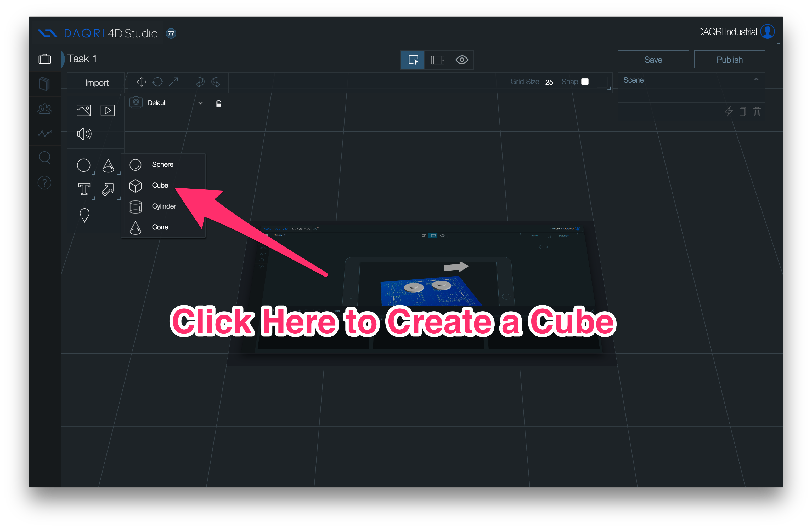The height and width of the screenshot is (529, 812).
Task: Click the 77 version badge
Action: click(171, 33)
